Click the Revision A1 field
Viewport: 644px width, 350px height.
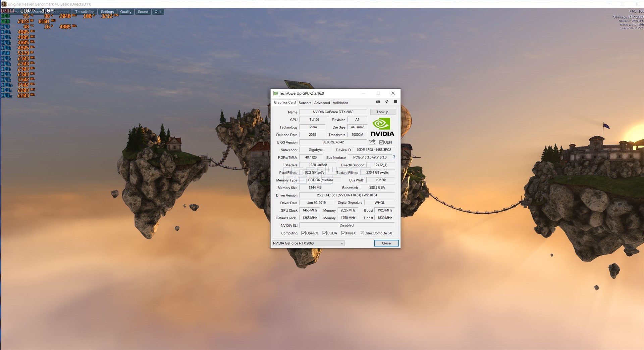coord(357,120)
